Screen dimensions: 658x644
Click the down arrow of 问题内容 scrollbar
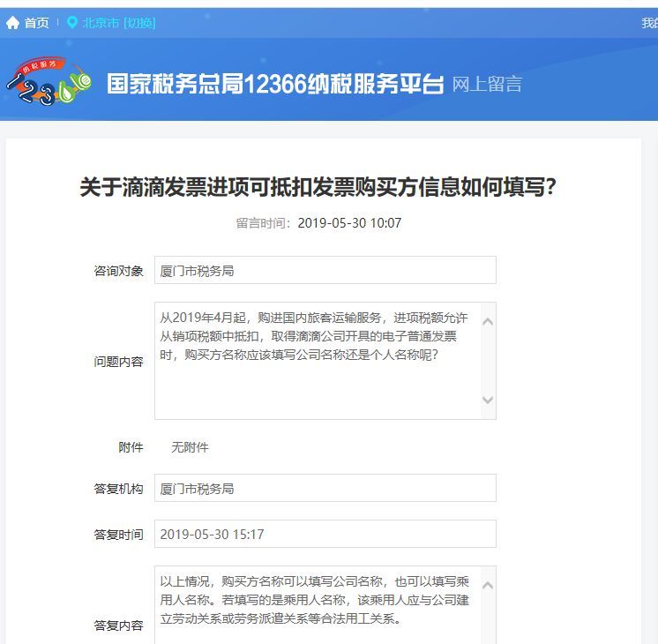pyautogui.click(x=488, y=400)
